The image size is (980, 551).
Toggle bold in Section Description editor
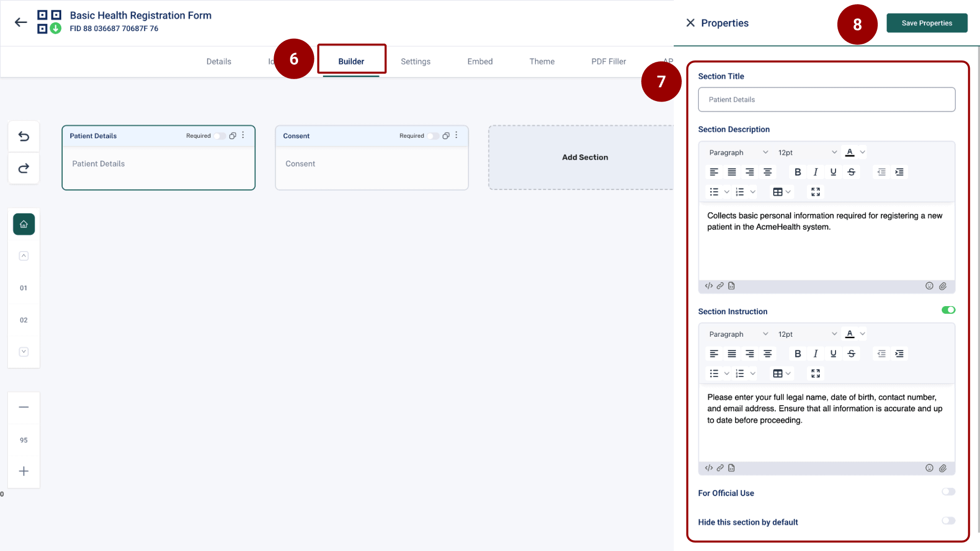(x=798, y=172)
